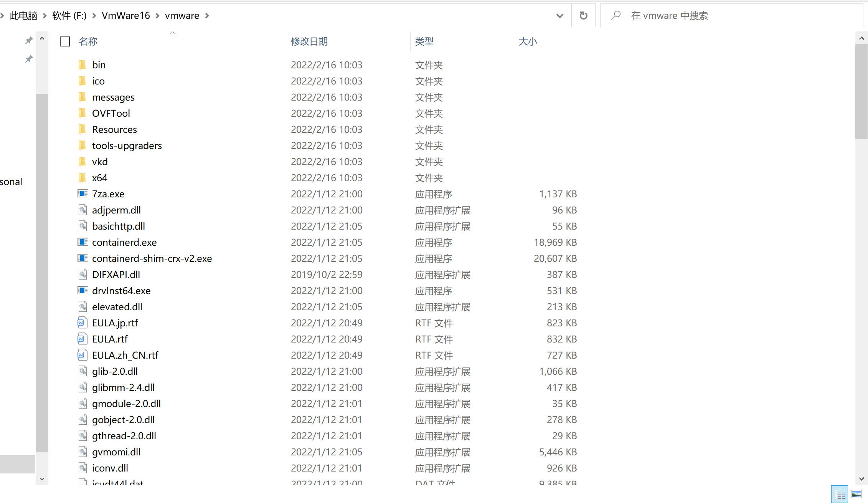Click the file list vertical scrollbar thumb
The width and height of the screenshot is (868, 503).
861,91
